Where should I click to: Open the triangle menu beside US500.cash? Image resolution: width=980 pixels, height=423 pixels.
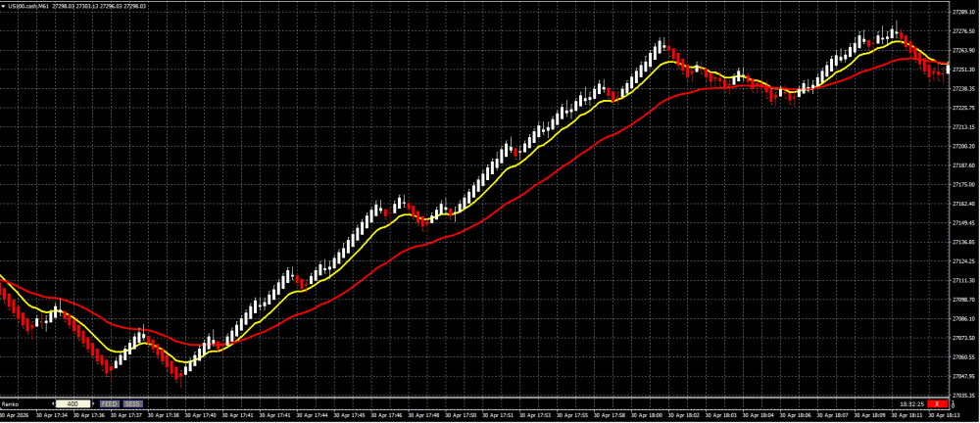coord(4,6)
